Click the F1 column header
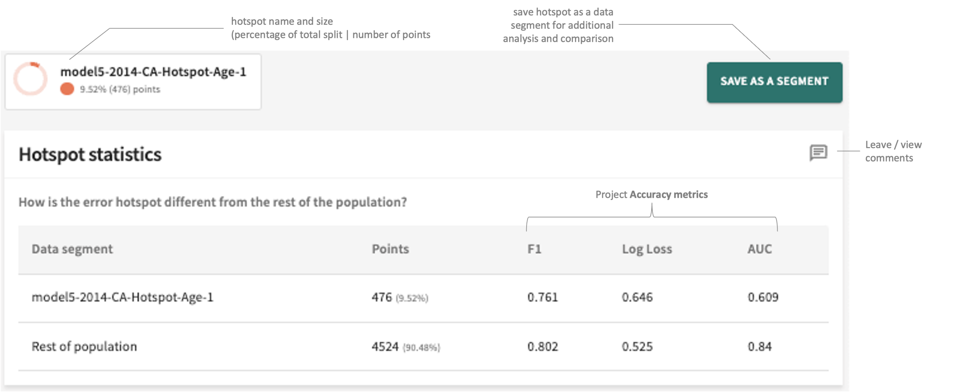 tap(534, 249)
